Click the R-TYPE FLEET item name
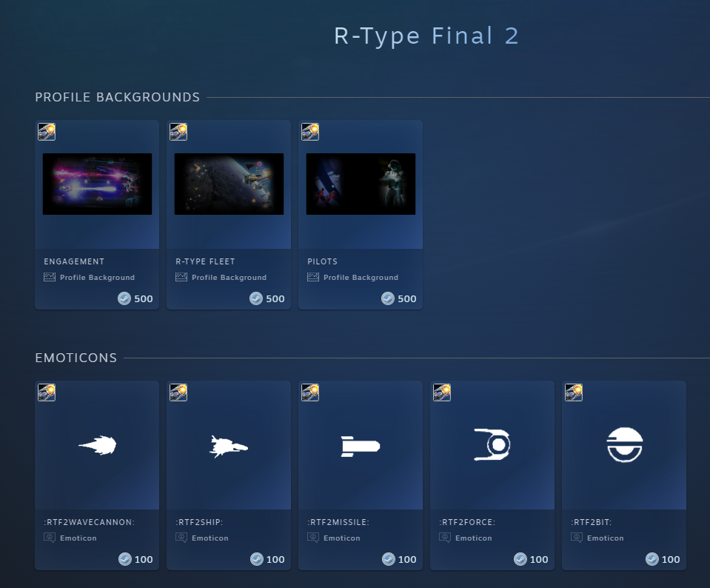Image resolution: width=710 pixels, height=588 pixels. (205, 261)
